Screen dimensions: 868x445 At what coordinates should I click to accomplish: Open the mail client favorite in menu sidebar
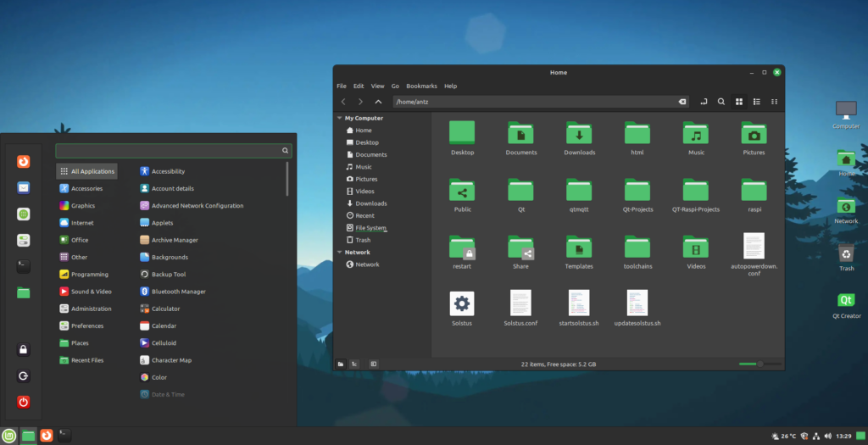pyautogui.click(x=23, y=187)
